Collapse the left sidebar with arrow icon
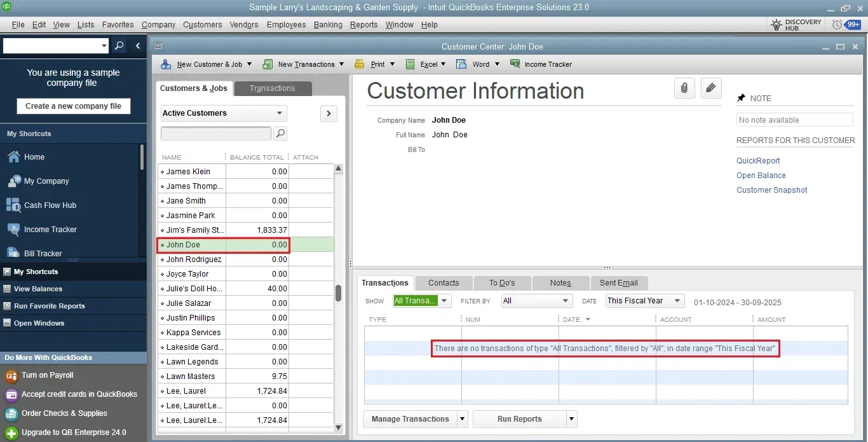This screenshot has width=868, height=442. (x=138, y=46)
